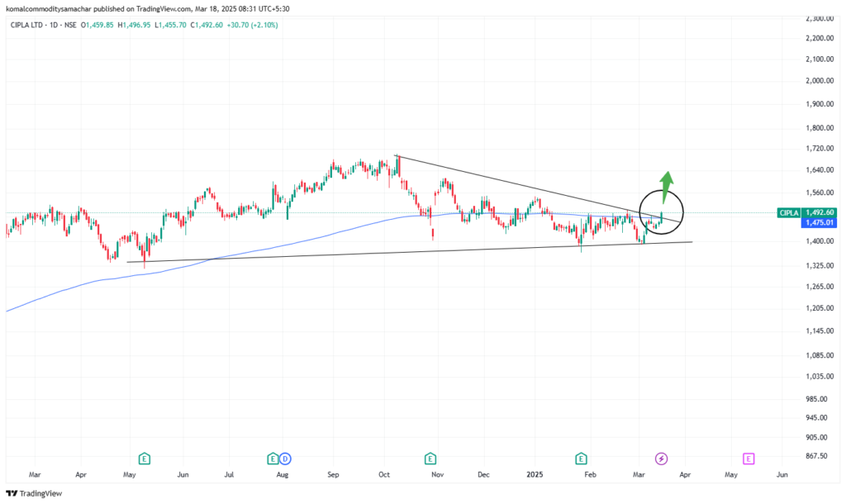This screenshot has width=846, height=504.
Task: Click the change value +30.70 (+2.10%)
Action: [x=253, y=25]
